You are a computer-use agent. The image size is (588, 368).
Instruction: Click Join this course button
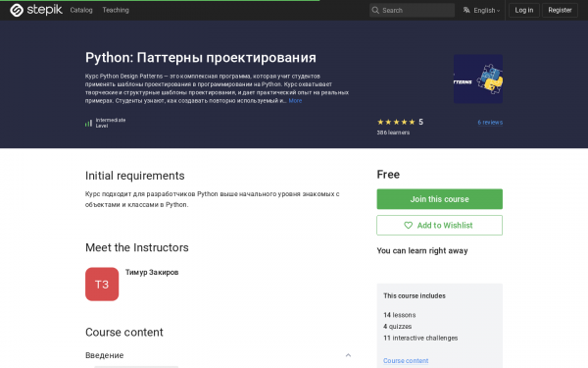[439, 199]
